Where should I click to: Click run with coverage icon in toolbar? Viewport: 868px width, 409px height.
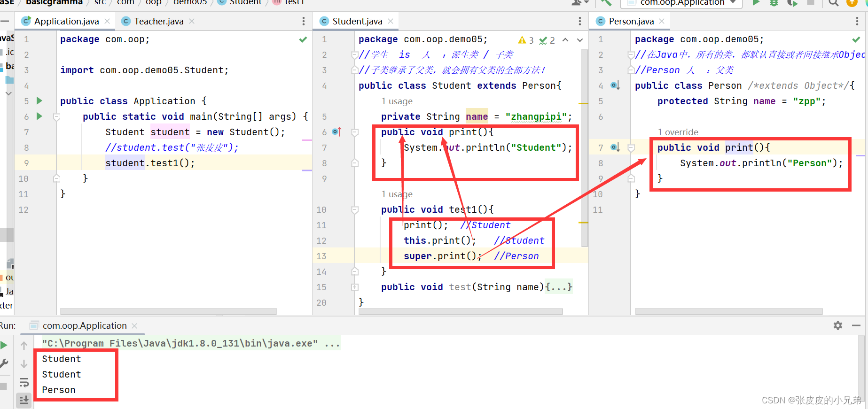click(x=792, y=3)
